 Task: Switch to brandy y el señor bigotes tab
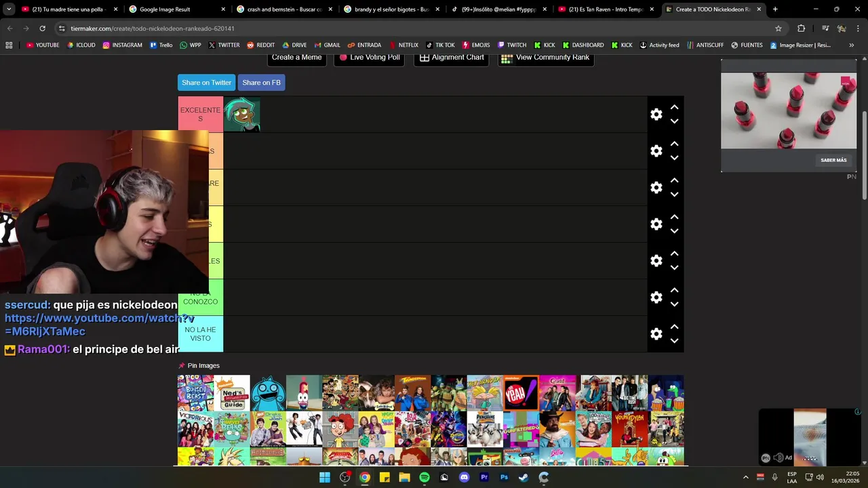391,9
